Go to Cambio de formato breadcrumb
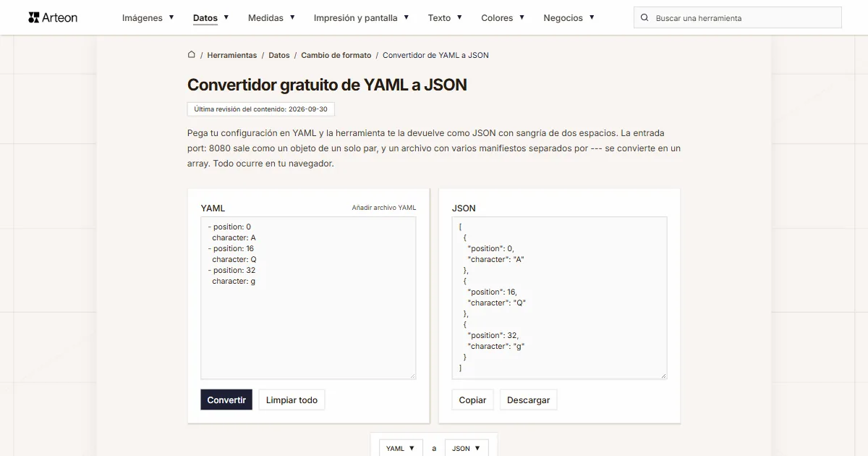Viewport: 868px width, 456px height. 336,55
